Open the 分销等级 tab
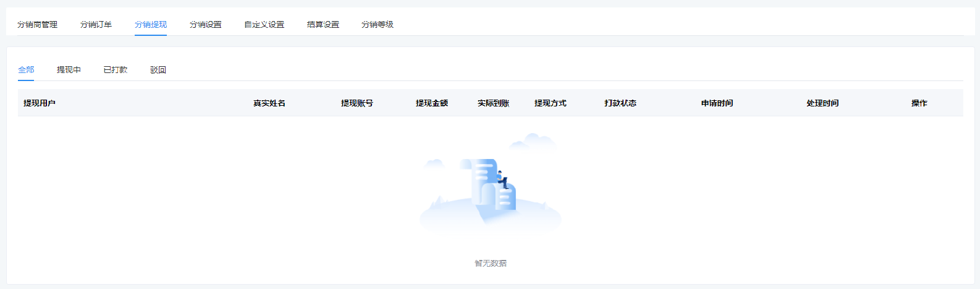980x289 pixels. pos(377,25)
